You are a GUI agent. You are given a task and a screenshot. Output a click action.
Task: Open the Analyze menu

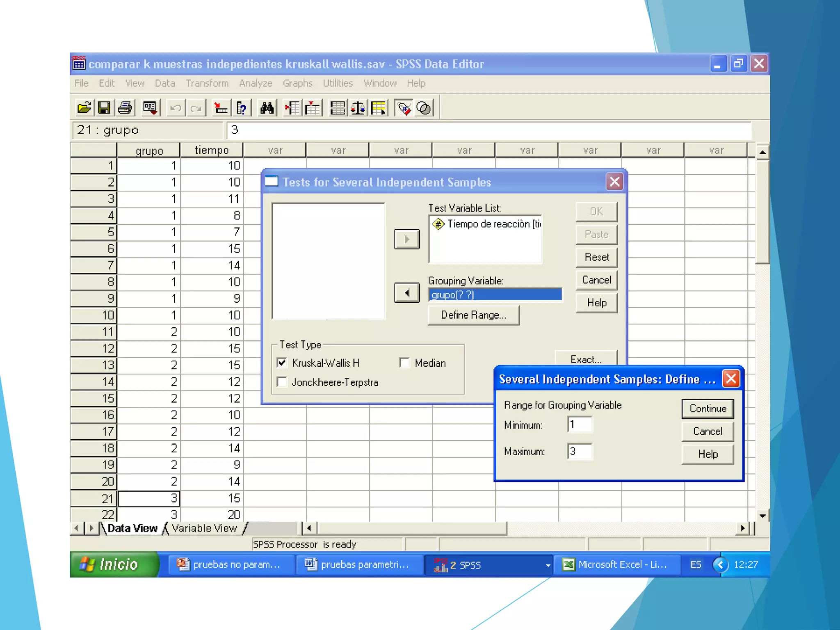click(x=256, y=83)
